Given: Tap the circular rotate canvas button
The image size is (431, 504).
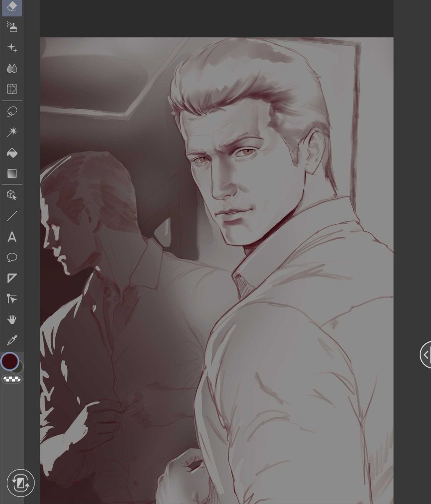Looking at the screenshot, I should click(20, 482).
